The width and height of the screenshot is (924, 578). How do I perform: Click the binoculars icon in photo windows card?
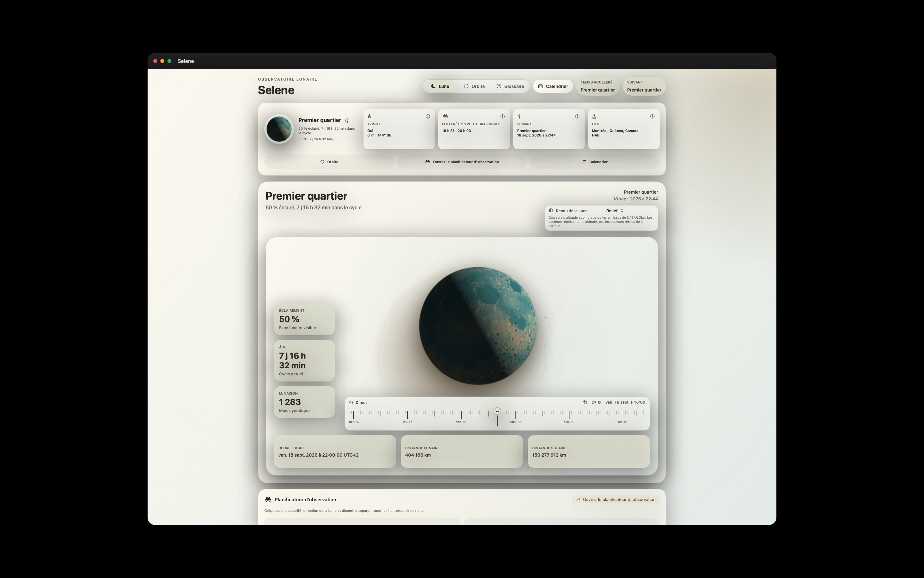(445, 116)
